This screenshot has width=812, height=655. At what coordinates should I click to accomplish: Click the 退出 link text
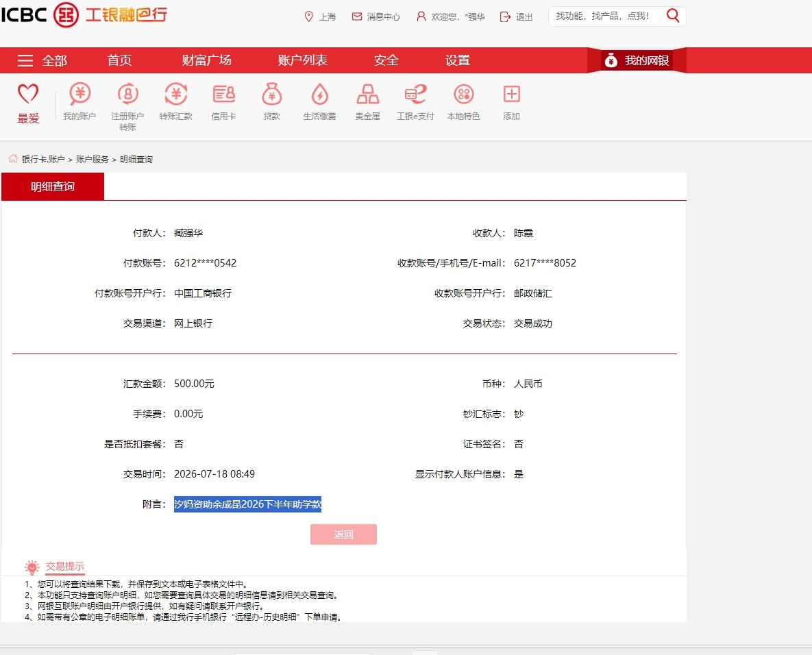coord(524,17)
